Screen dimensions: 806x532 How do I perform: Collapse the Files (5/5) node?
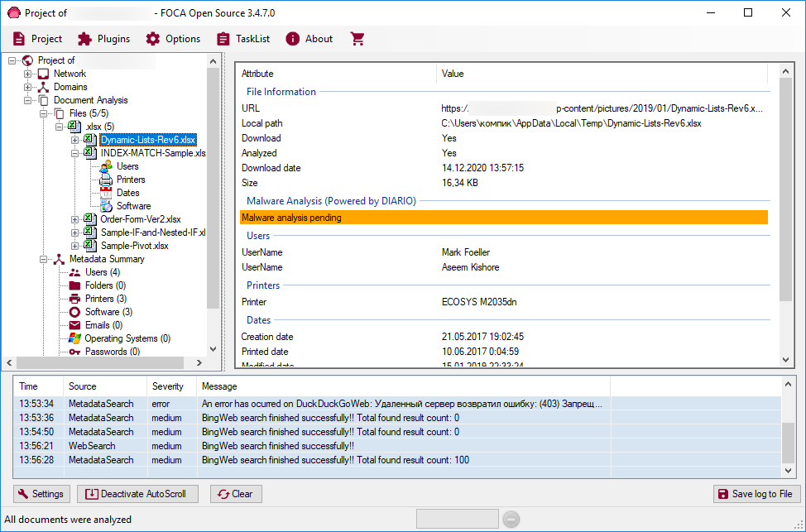coord(44,113)
